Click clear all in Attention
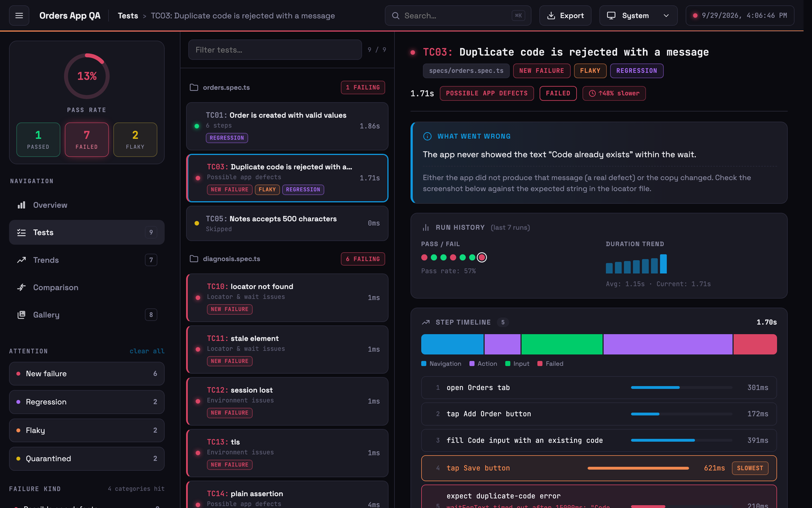This screenshot has height=508, width=812. coord(147,351)
